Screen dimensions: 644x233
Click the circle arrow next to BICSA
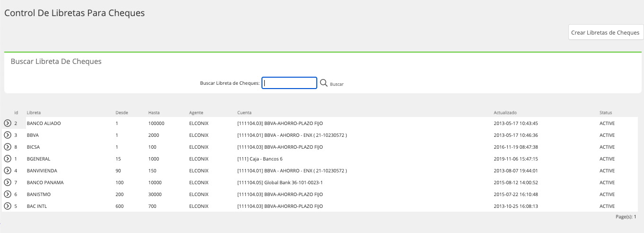[8, 147]
